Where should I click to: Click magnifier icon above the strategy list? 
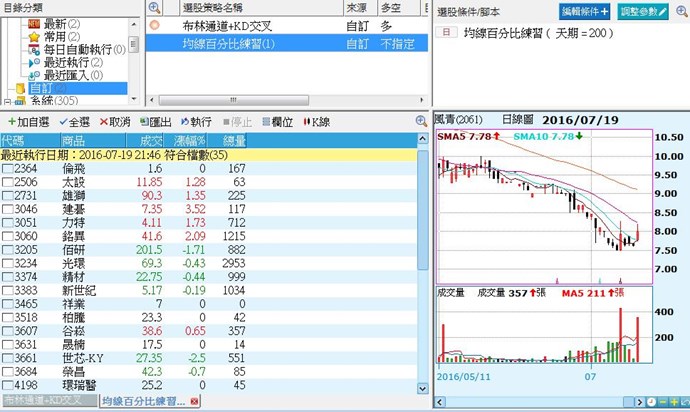(x=154, y=8)
